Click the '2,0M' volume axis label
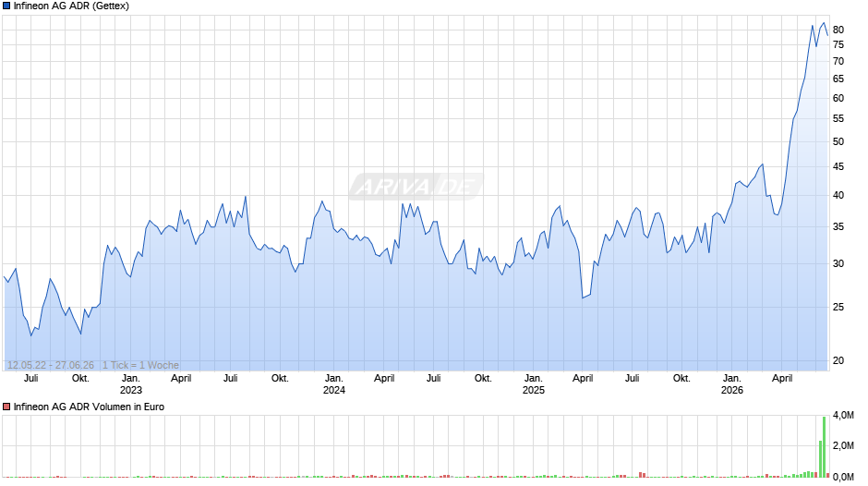This screenshot has height=486, width=868. (x=843, y=446)
